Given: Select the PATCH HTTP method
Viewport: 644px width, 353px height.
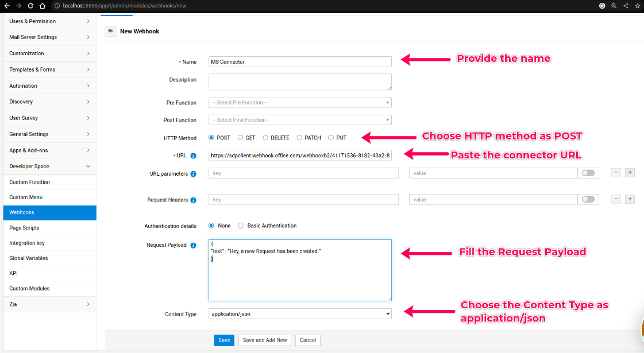Looking at the screenshot, I should click(299, 138).
